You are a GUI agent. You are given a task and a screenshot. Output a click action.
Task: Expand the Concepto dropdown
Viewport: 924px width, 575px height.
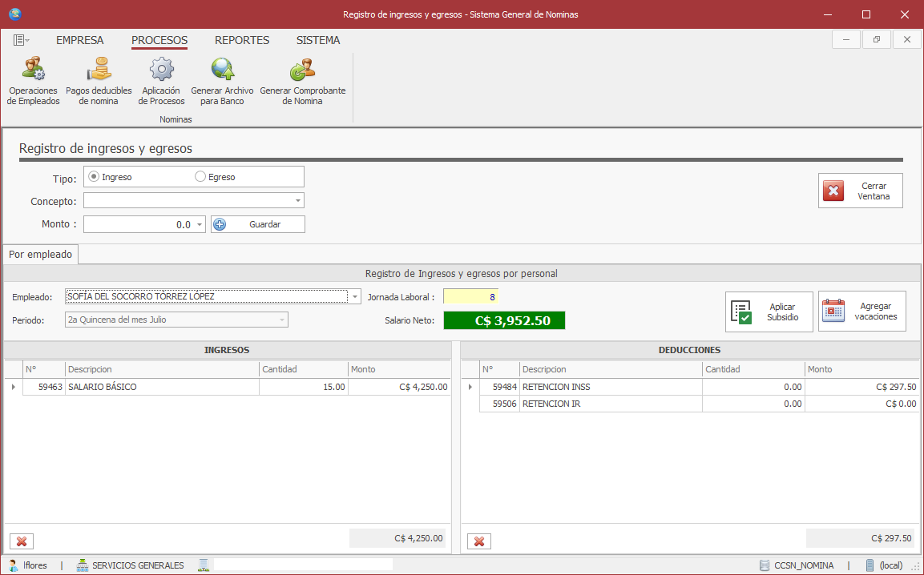tap(298, 201)
